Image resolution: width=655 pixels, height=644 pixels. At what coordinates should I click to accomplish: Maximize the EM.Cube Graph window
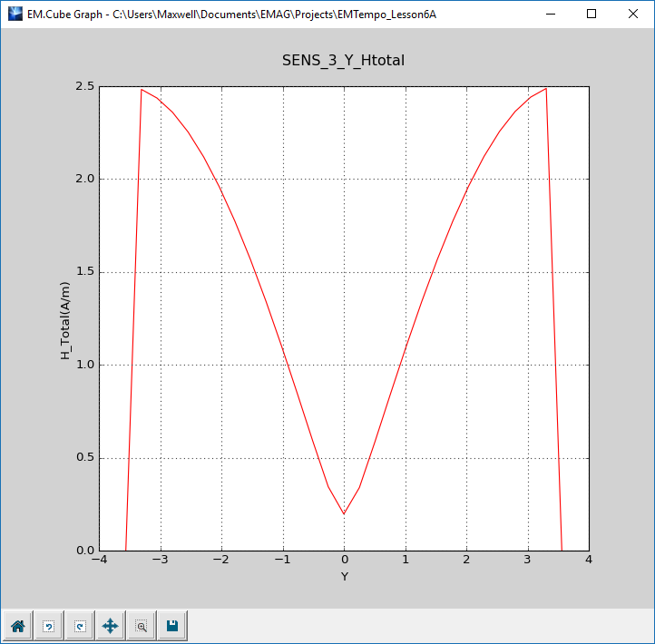point(591,14)
